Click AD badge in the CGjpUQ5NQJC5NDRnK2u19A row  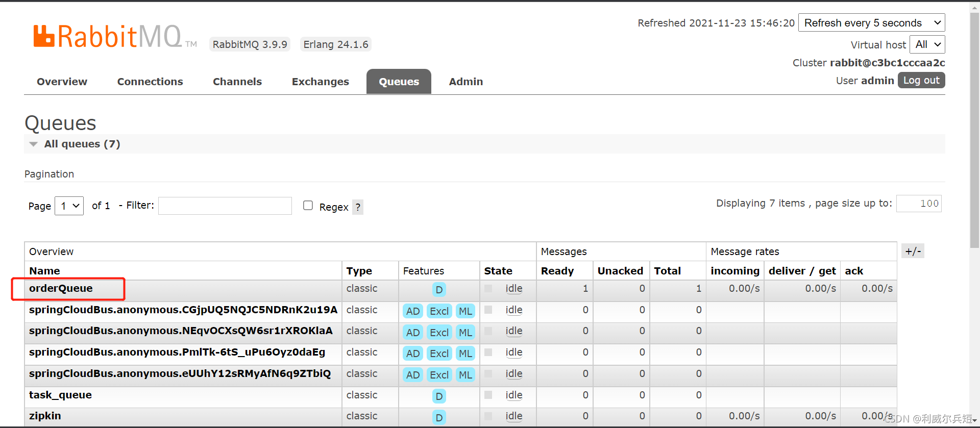click(x=413, y=311)
